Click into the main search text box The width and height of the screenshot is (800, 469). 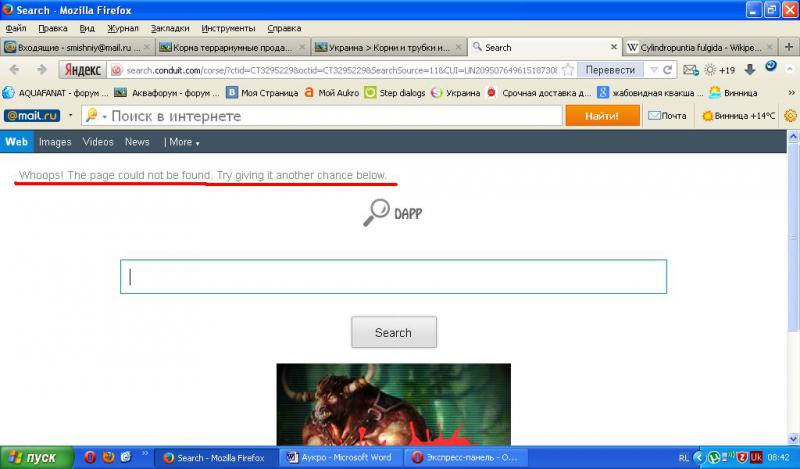coord(393,277)
